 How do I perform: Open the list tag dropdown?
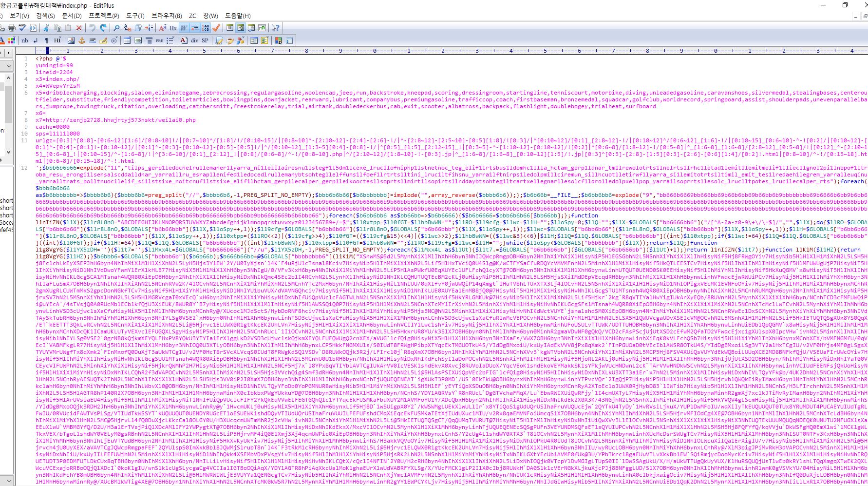(x=170, y=40)
